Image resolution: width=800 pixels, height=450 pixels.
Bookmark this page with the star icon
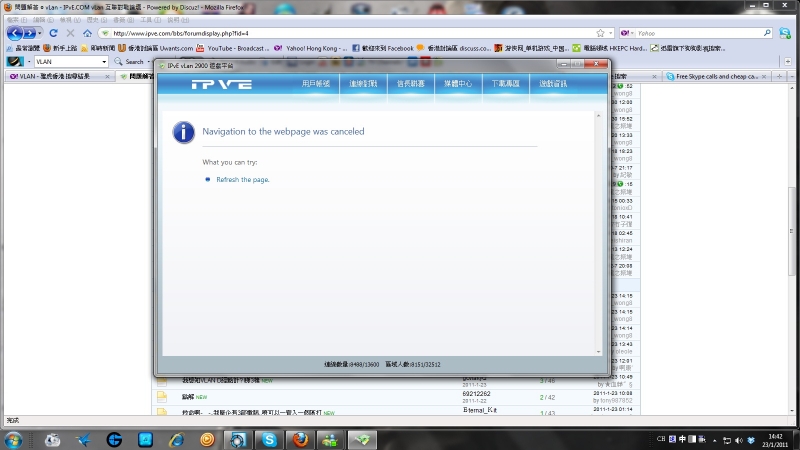tap(601, 33)
